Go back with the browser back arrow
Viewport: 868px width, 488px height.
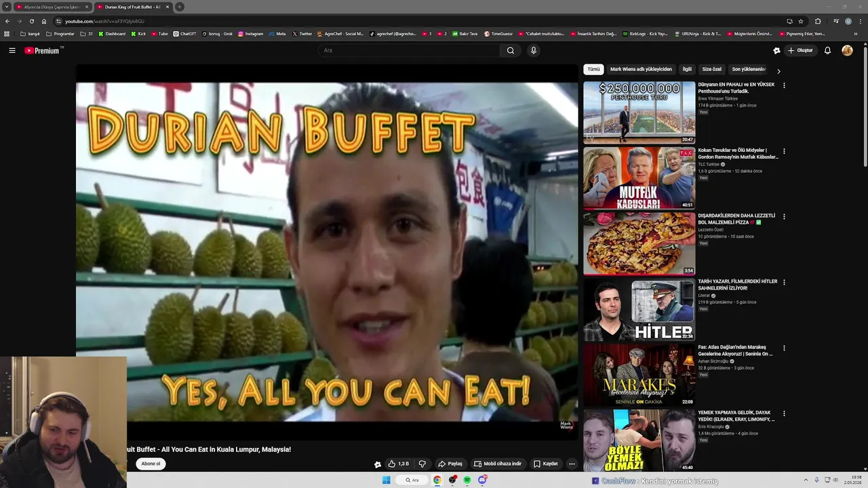pyautogui.click(x=7, y=21)
